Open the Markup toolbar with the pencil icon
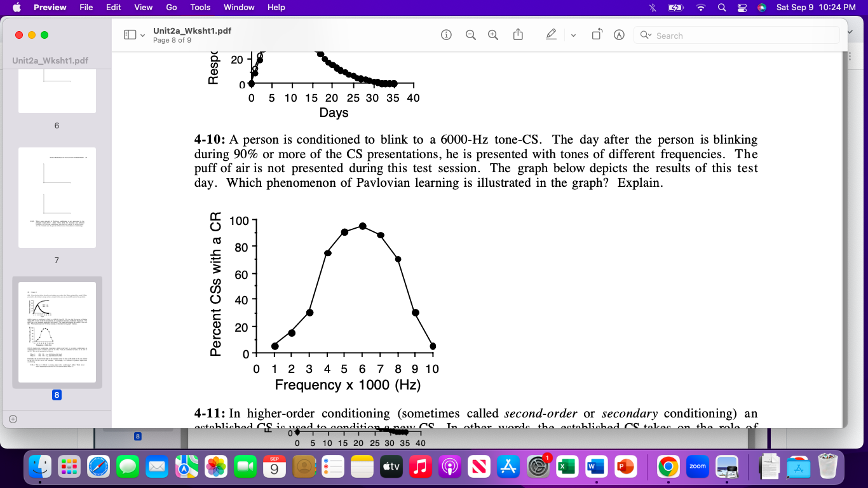 (552, 35)
